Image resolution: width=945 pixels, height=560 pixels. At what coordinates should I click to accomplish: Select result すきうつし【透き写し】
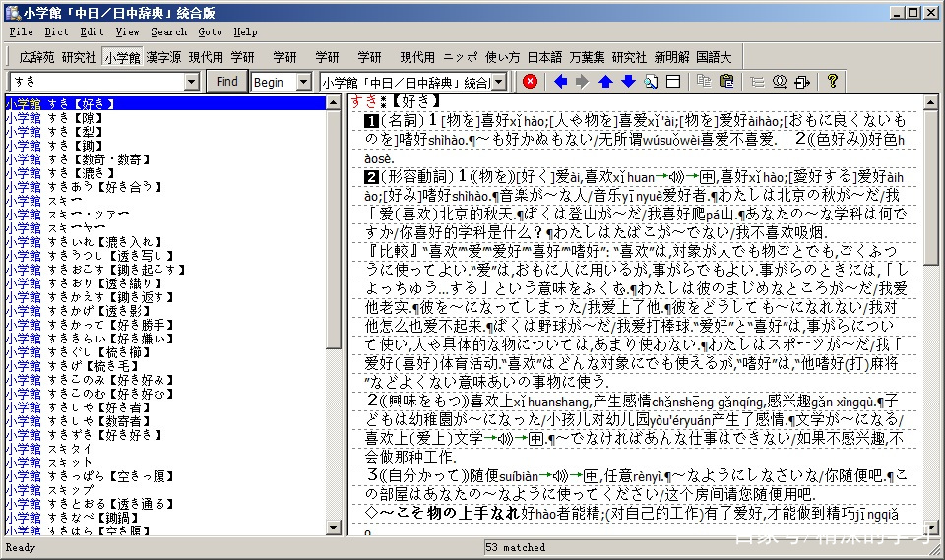(x=91, y=256)
